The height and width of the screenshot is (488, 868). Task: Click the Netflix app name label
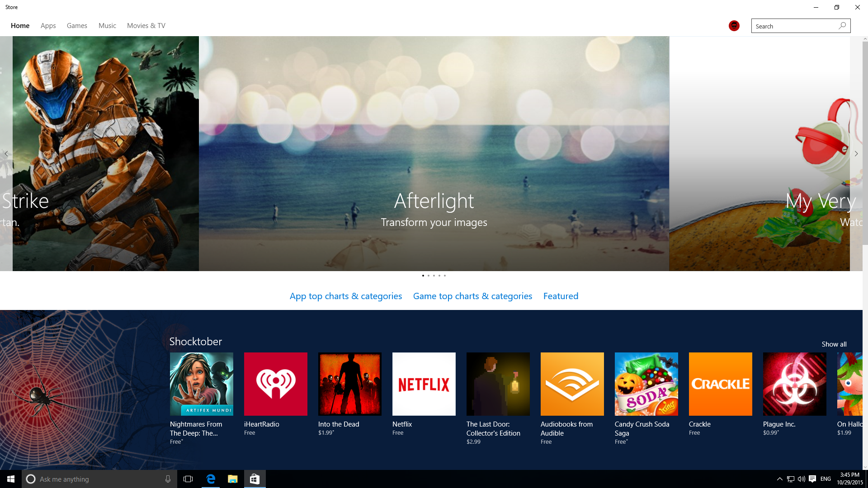[402, 424]
